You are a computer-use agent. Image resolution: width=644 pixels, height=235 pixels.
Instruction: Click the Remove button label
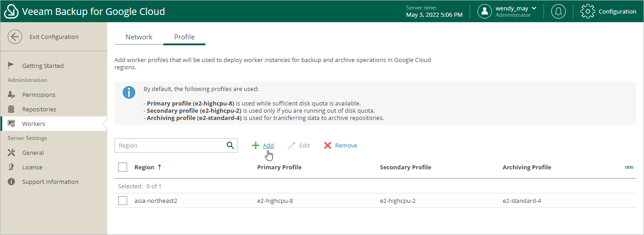click(346, 145)
